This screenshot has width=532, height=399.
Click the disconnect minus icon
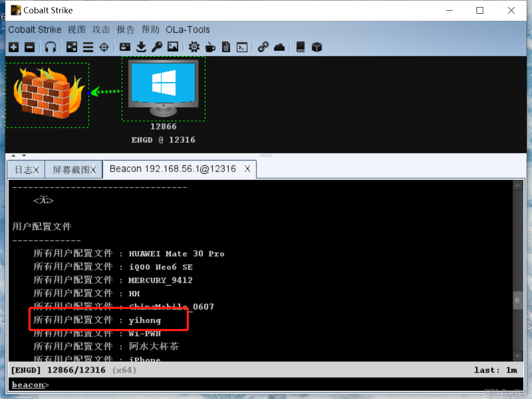coord(30,47)
